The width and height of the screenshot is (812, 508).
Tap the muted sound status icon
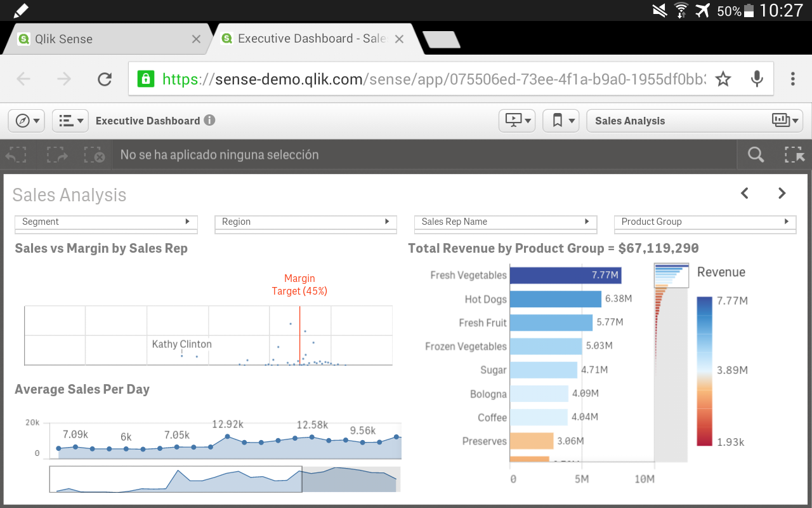[660, 10]
